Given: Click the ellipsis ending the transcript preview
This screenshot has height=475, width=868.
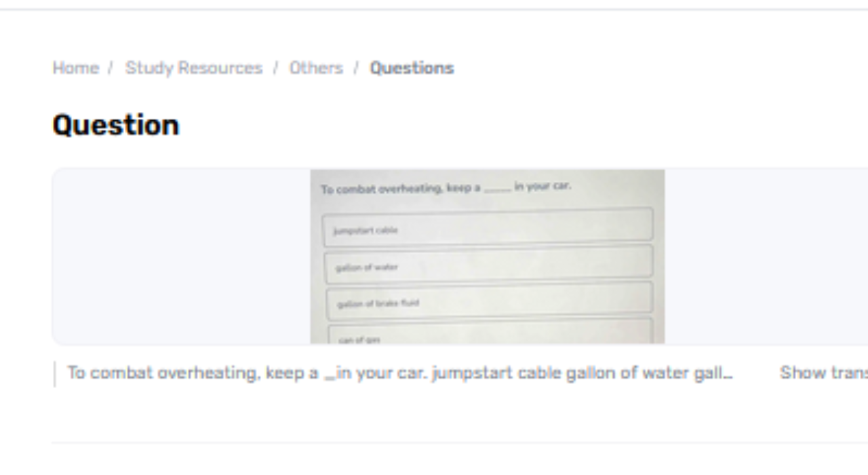Looking at the screenshot, I should 728,375.
